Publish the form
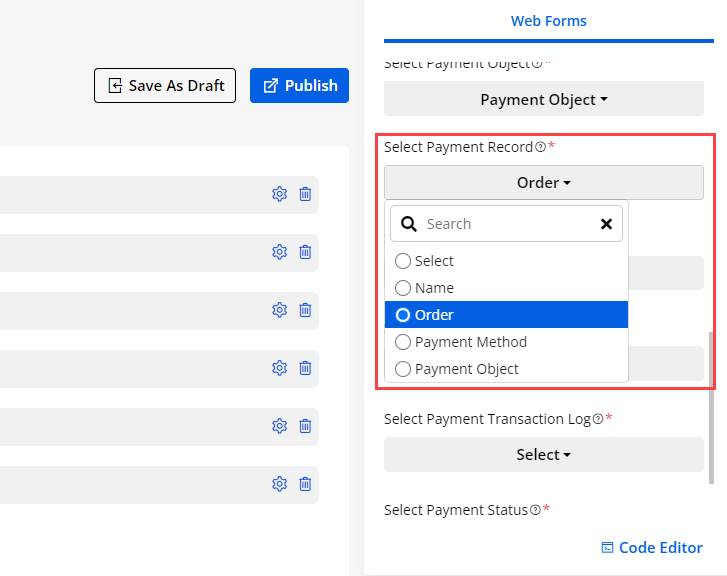727x576 pixels. (299, 86)
